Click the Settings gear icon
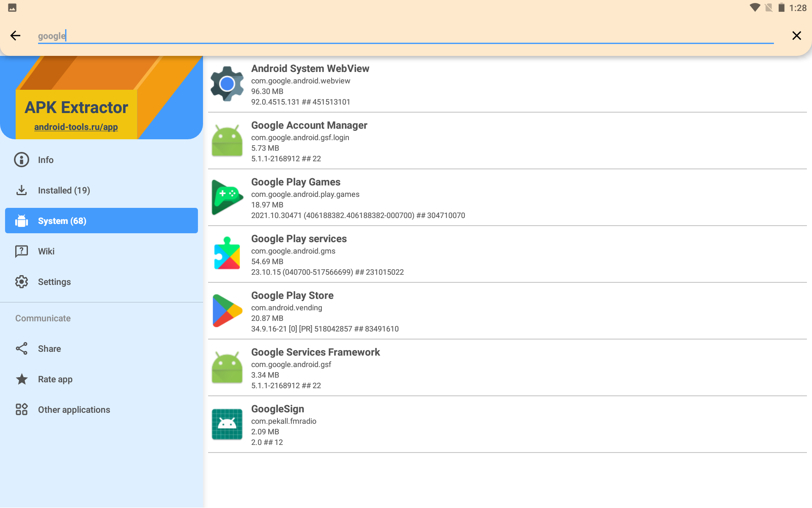The width and height of the screenshot is (812, 508). 22,282
